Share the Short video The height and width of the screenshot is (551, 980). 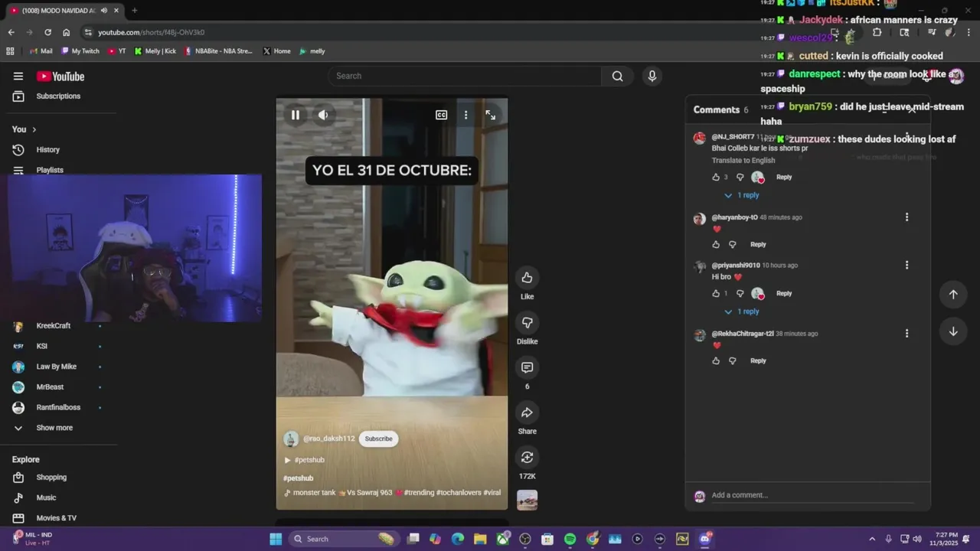(527, 412)
